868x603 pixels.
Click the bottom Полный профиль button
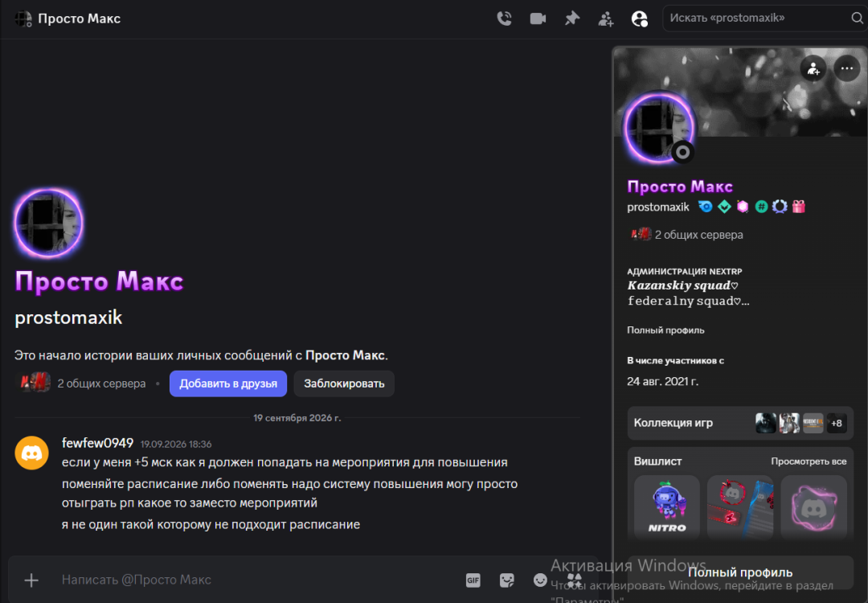740,572
